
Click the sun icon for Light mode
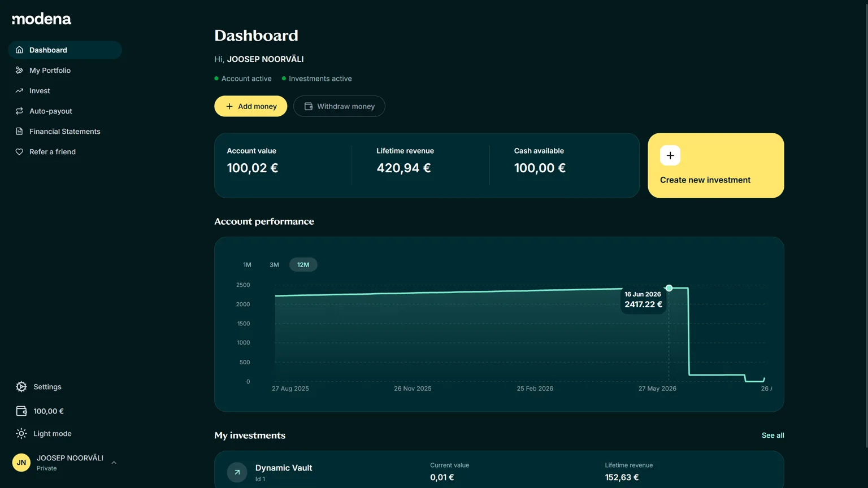[21, 434]
